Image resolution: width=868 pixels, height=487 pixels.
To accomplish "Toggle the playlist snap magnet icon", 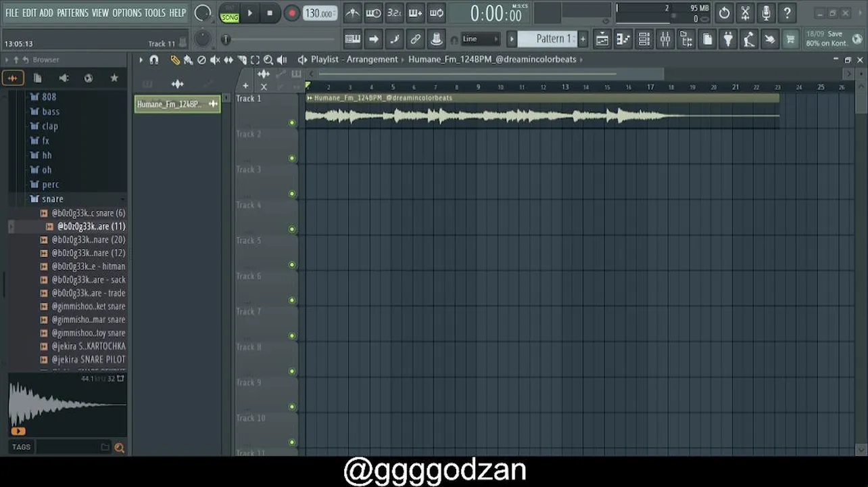I will 153,60.
